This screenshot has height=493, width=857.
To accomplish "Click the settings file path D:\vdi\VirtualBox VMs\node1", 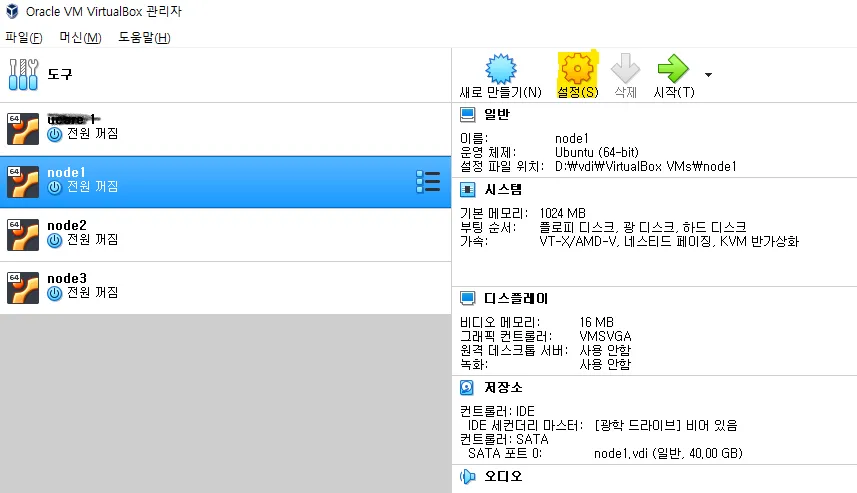I will (645, 166).
